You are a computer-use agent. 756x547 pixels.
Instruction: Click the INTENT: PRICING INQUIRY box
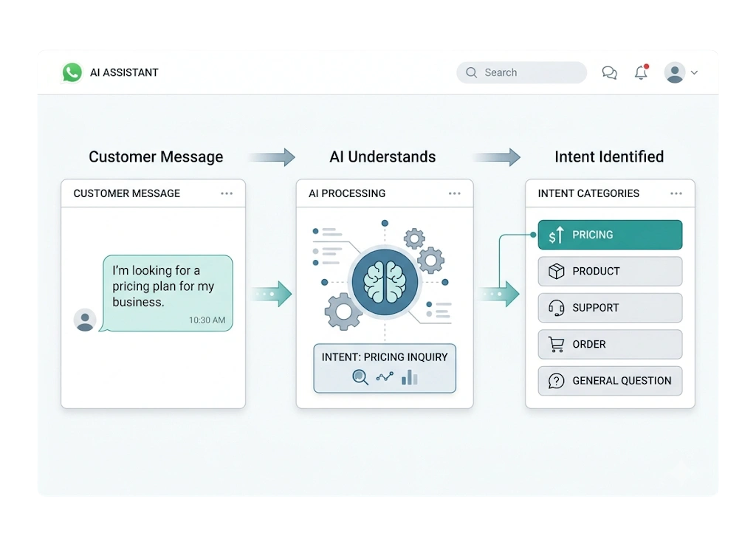click(385, 368)
